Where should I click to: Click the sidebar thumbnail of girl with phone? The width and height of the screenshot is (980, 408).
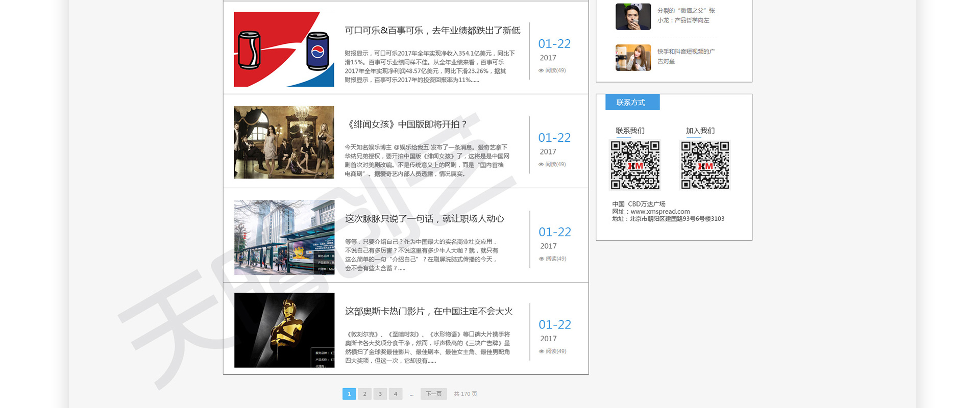coord(633,58)
